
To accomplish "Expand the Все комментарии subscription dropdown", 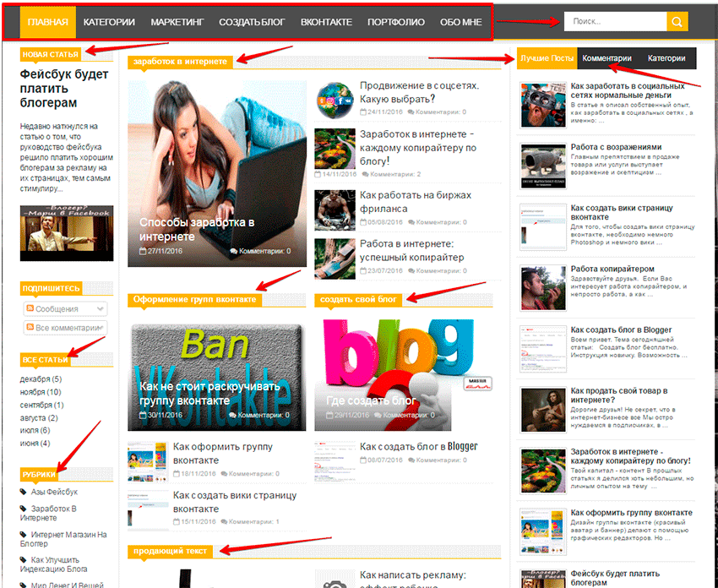I will 66,328.
